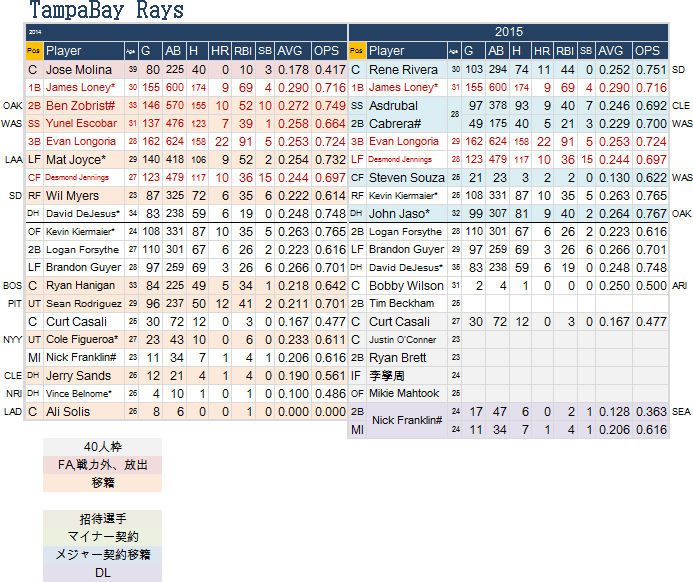Select Steven Souza player cell
The height and width of the screenshot is (582, 693).
(x=407, y=178)
